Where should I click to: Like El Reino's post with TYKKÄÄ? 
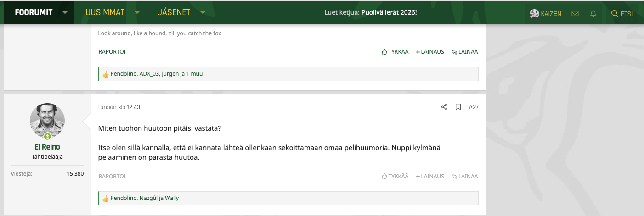point(395,177)
